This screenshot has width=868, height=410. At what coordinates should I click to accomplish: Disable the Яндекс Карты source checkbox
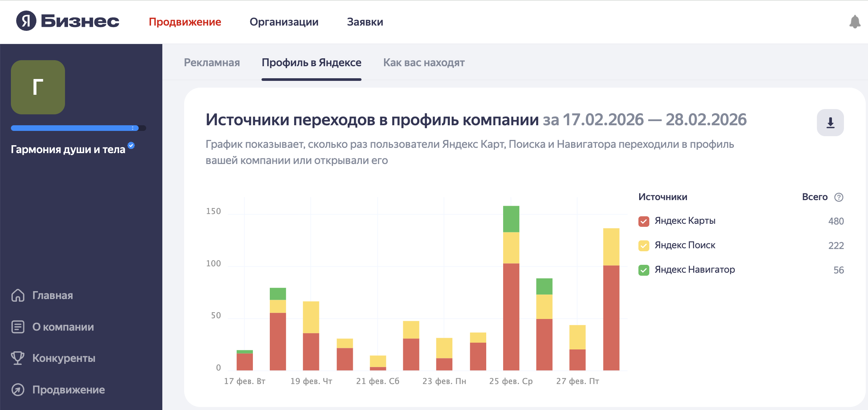[x=643, y=221]
